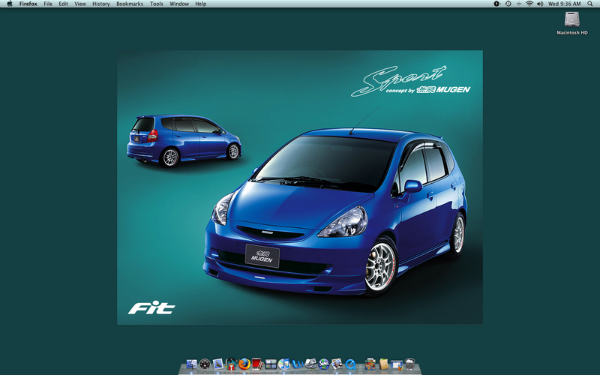
Task: Open the minimized Firefox window in Dock
Action: point(397,364)
